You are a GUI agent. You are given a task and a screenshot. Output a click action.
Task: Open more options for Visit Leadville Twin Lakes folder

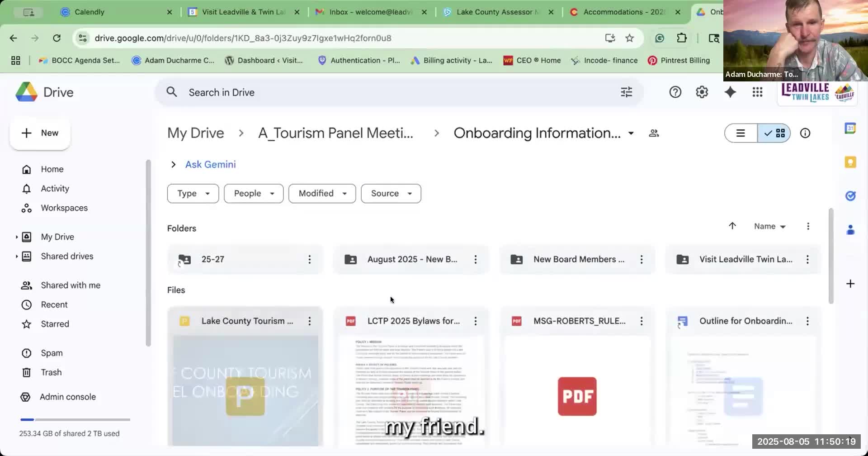807,259
